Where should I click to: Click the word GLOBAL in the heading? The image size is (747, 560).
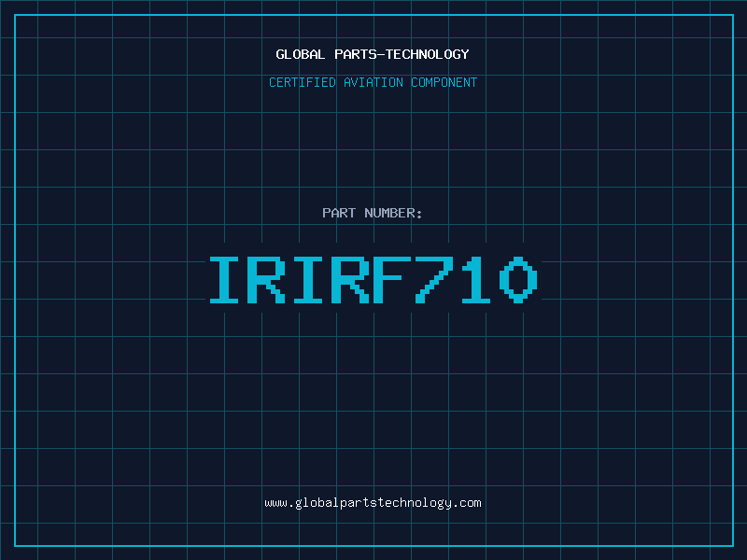[301, 54]
